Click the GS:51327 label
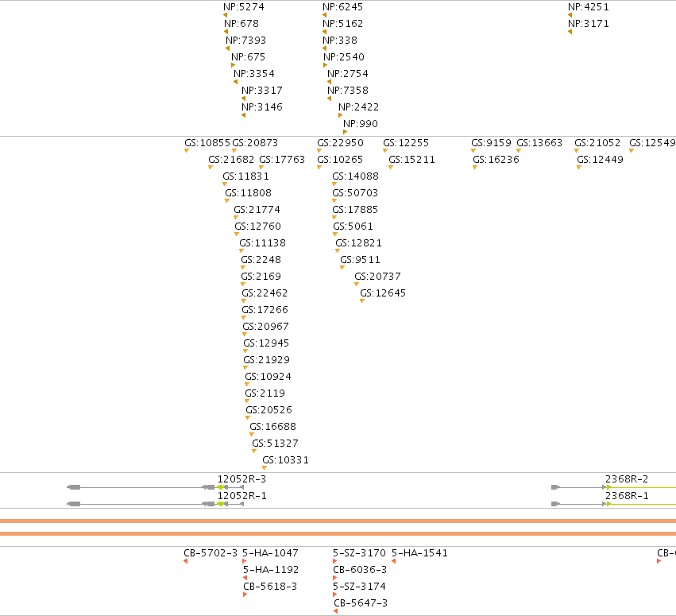676x616 pixels. (x=275, y=444)
